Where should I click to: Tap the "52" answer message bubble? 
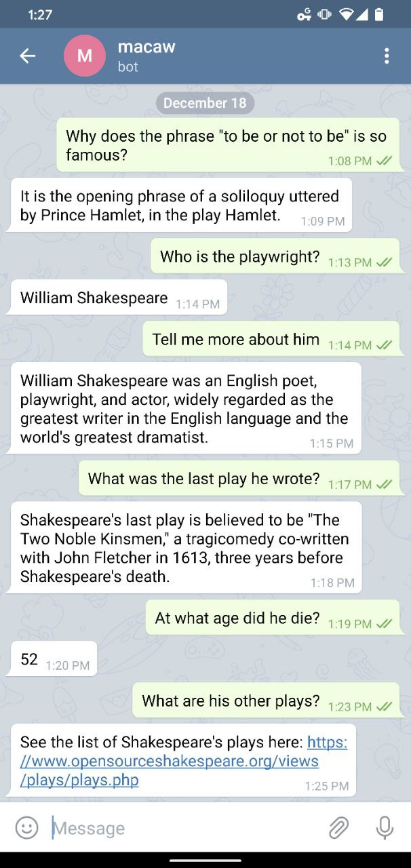[x=53, y=659]
